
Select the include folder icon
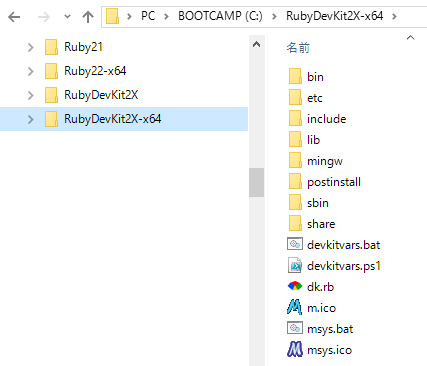point(295,119)
